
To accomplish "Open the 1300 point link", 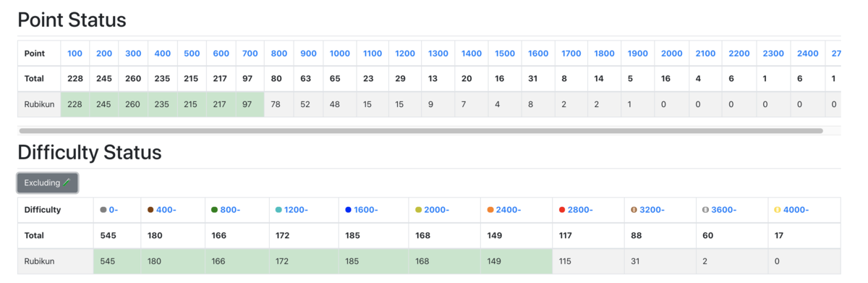I will [438, 54].
